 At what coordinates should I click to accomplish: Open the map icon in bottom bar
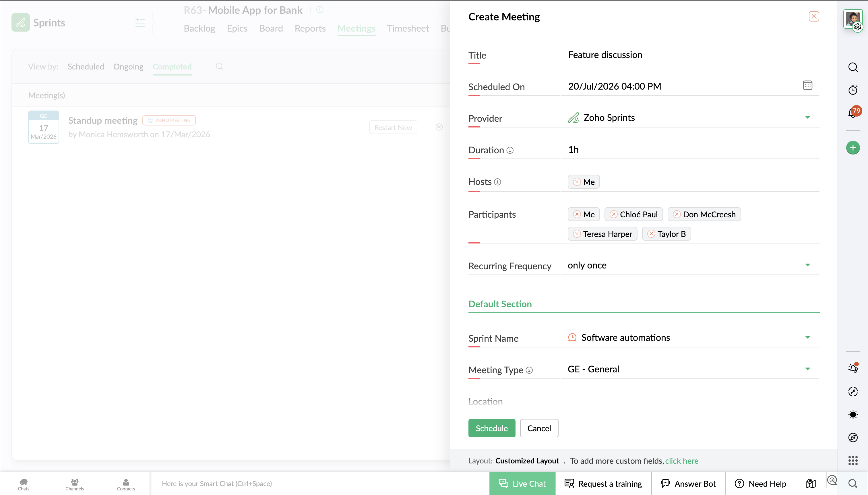coord(811,484)
